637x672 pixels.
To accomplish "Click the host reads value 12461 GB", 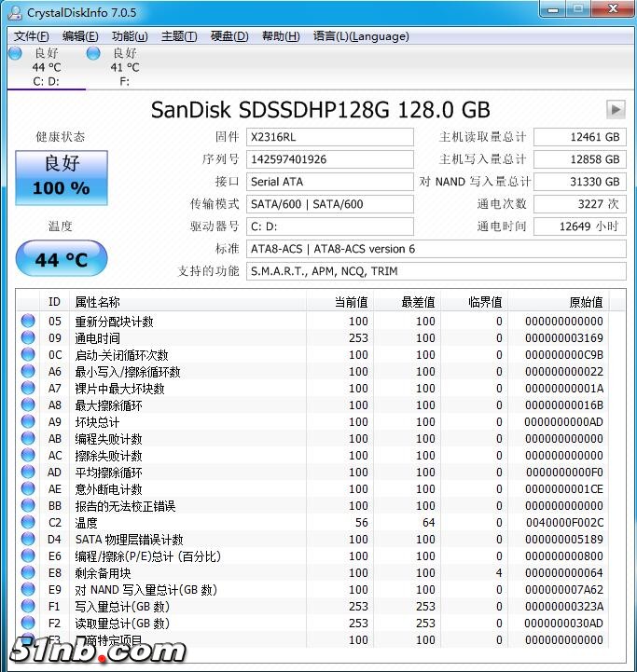I will (x=580, y=137).
